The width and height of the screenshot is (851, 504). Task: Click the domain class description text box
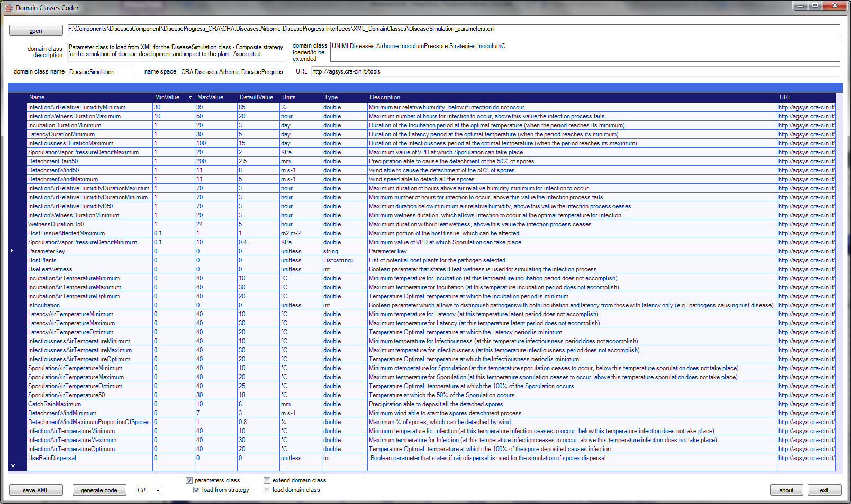[x=176, y=51]
